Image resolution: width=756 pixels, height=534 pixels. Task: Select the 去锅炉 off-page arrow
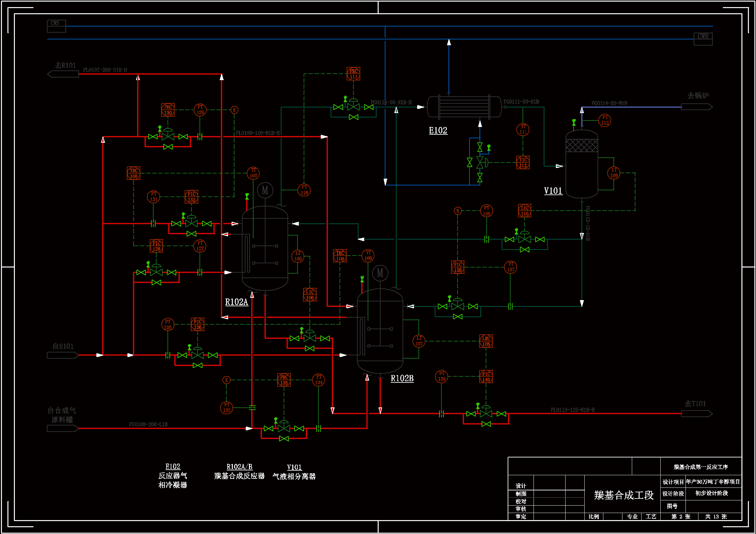click(697, 107)
